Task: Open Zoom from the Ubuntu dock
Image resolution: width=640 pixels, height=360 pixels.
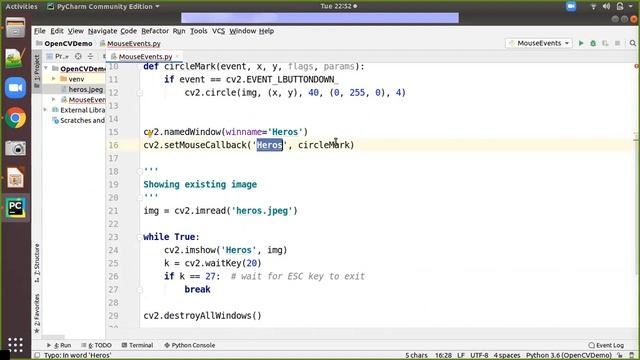Action: click(x=16, y=88)
